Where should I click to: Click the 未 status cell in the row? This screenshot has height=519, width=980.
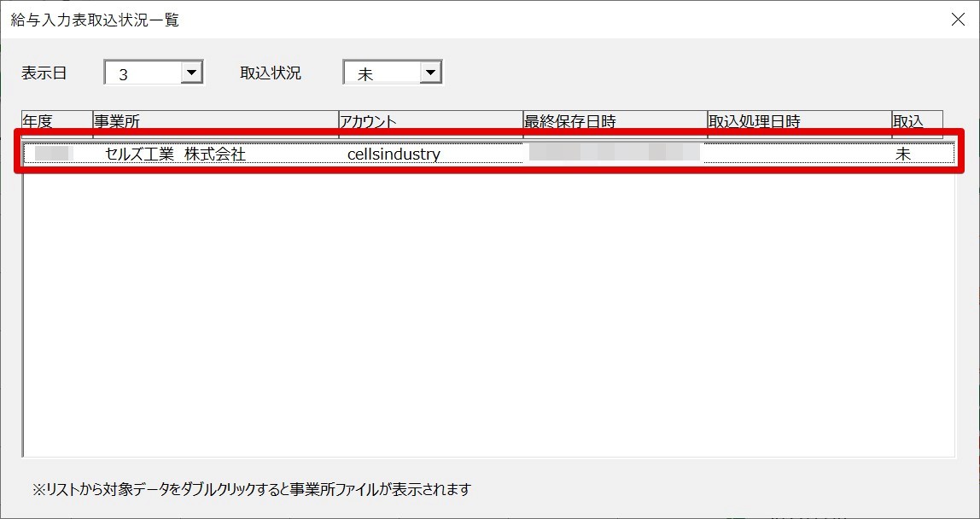point(903,154)
